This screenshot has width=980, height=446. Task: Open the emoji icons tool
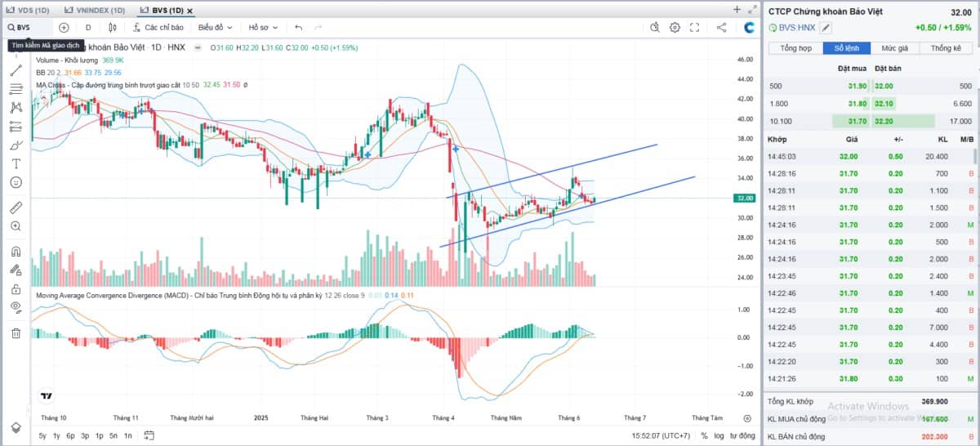pyautogui.click(x=16, y=182)
